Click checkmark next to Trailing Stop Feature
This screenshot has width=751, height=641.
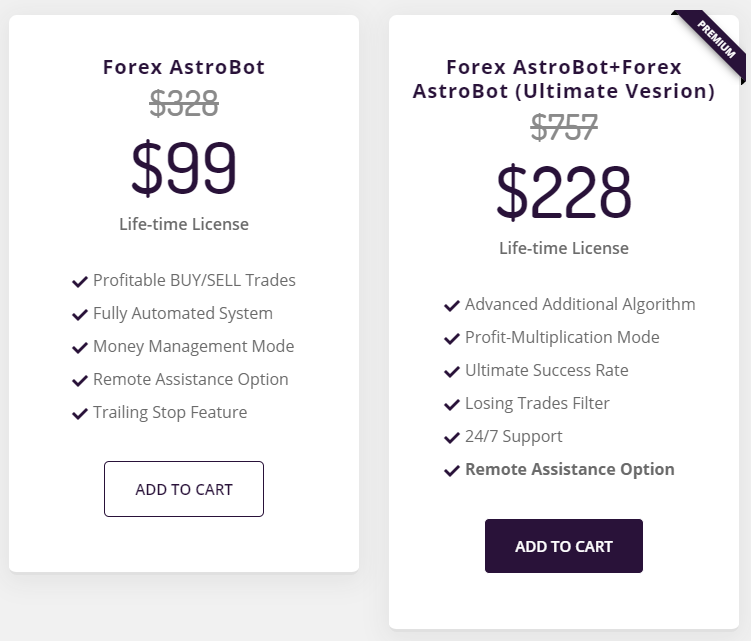pos(80,414)
